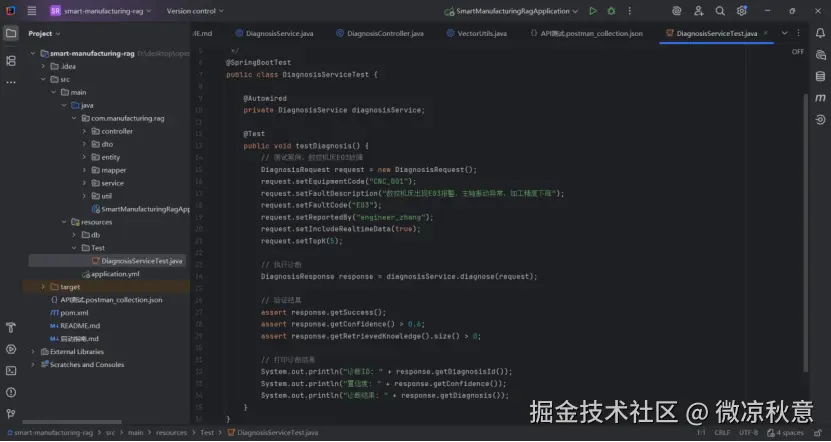Viewport: 831px width, 442px height.
Task: Expand External Libraries node
Action: point(33,351)
